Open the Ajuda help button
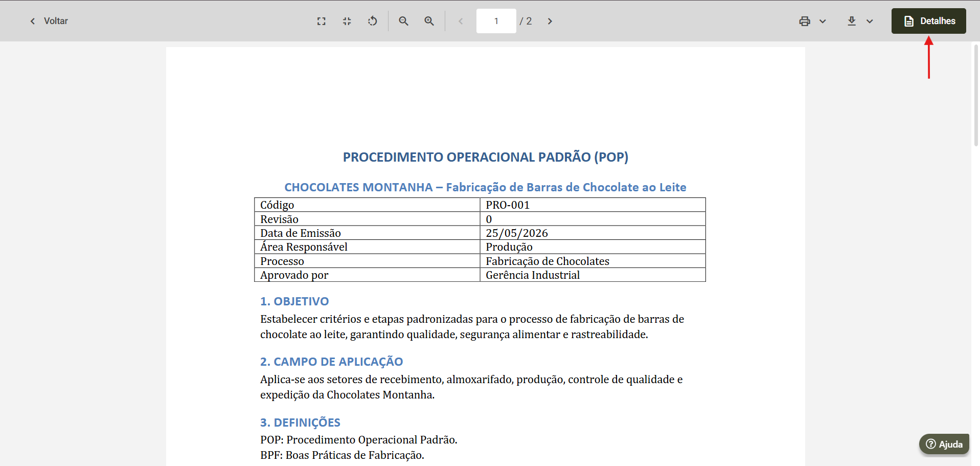The width and height of the screenshot is (980, 466). coord(944,444)
